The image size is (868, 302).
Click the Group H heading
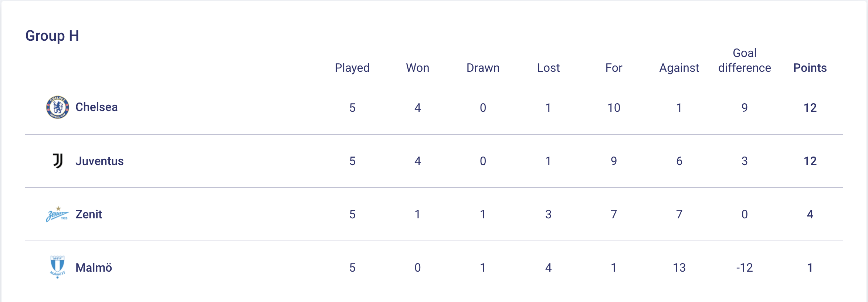(x=52, y=36)
